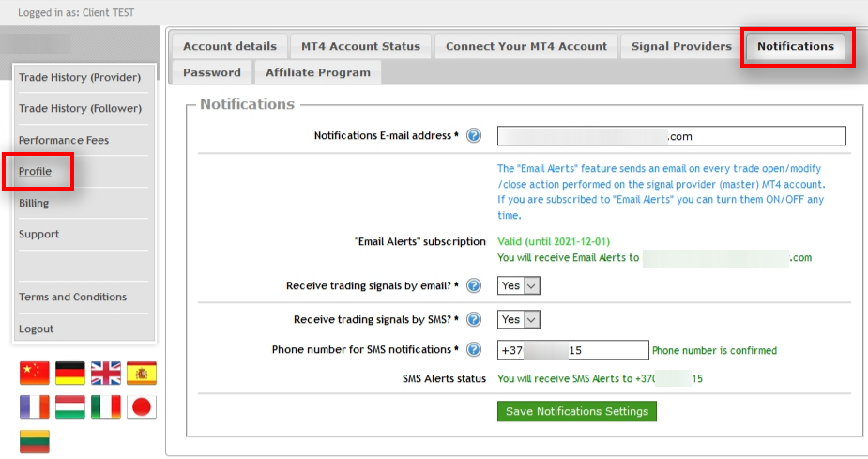Click the phone number for SMS input
Screen dimensions: 868x459
572,350
